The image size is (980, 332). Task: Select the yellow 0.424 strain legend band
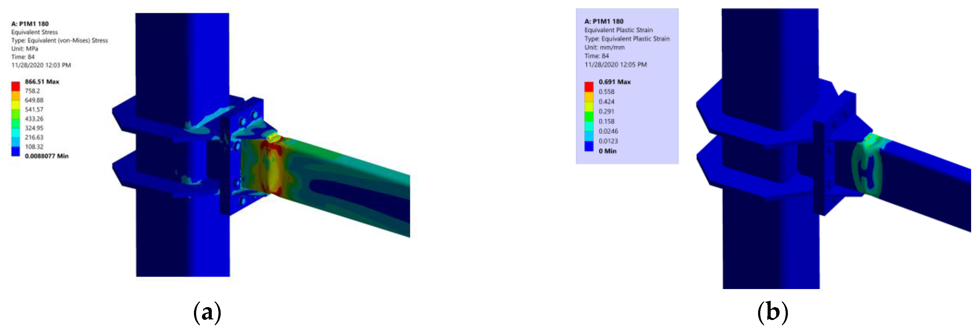(589, 106)
